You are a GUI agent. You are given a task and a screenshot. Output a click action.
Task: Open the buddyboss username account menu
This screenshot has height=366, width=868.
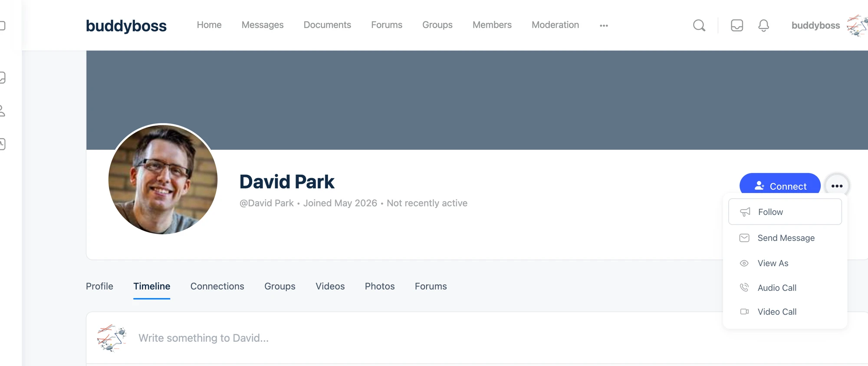coord(815,25)
